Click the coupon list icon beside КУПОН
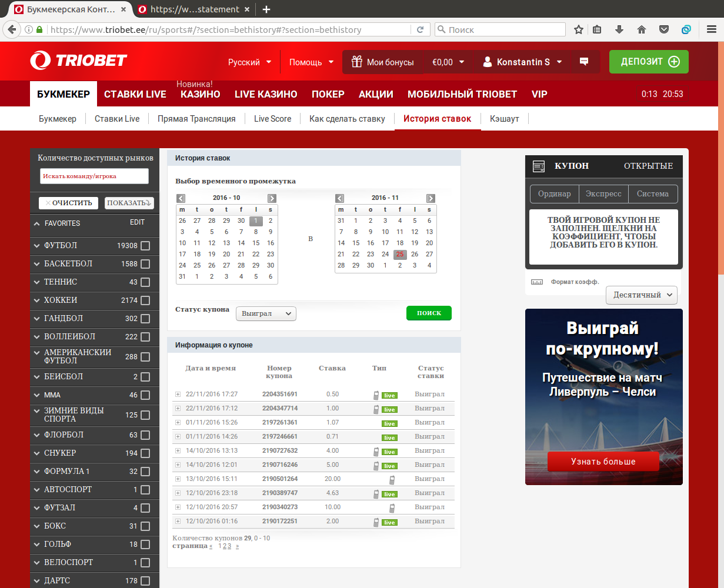This screenshot has height=588, width=724. click(539, 166)
